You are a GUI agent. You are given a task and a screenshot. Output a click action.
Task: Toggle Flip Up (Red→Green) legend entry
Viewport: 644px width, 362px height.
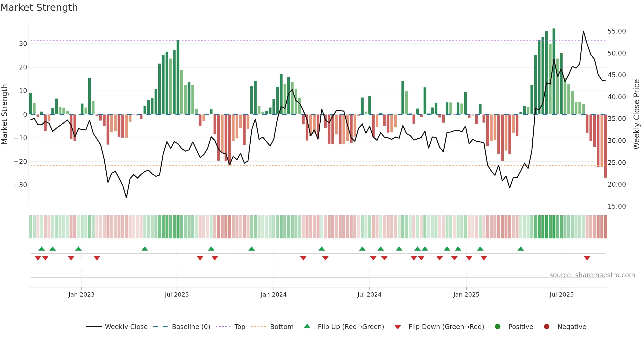pyautogui.click(x=344, y=327)
